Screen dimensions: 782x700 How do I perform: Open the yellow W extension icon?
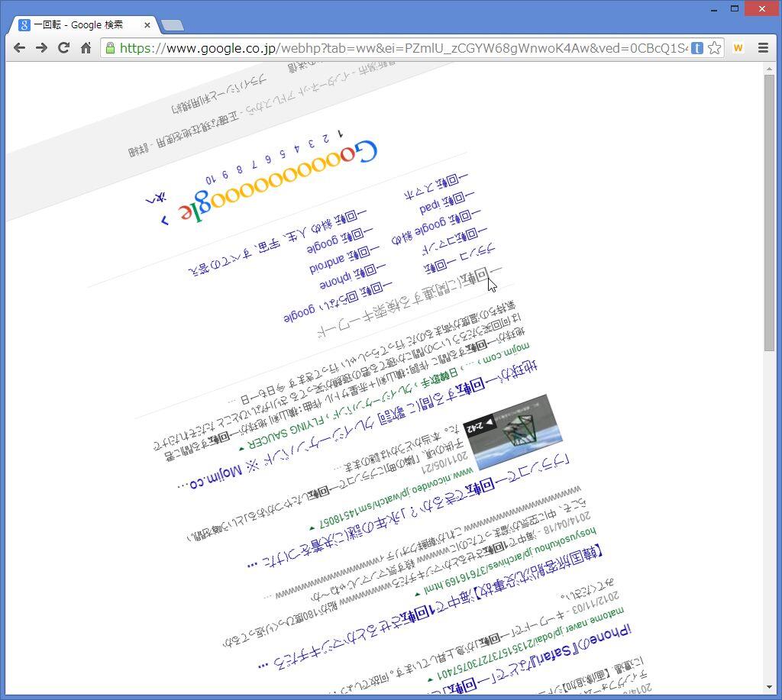(x=738, y=48)
